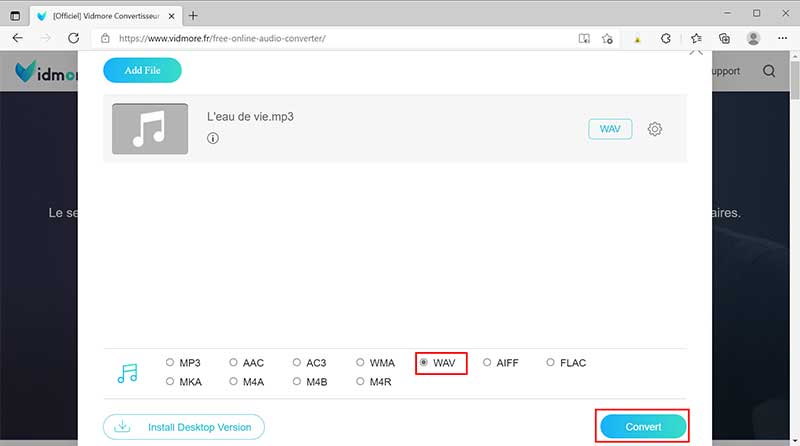Select the MP3 output format
This screenshot has height=446, width=800.
(x=171, y=363)
